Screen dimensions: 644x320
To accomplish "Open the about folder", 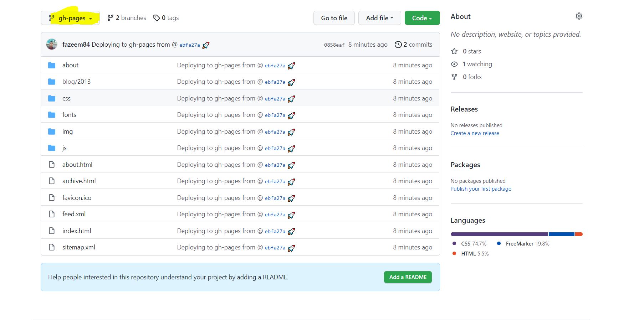I will pyautogui.click(x=70, y=65).
